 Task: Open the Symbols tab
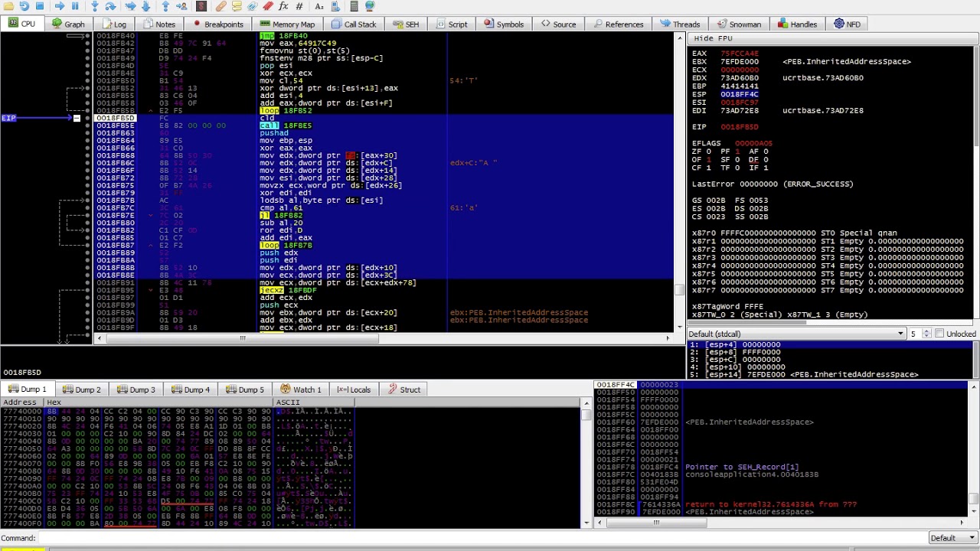tap(503, 24)
